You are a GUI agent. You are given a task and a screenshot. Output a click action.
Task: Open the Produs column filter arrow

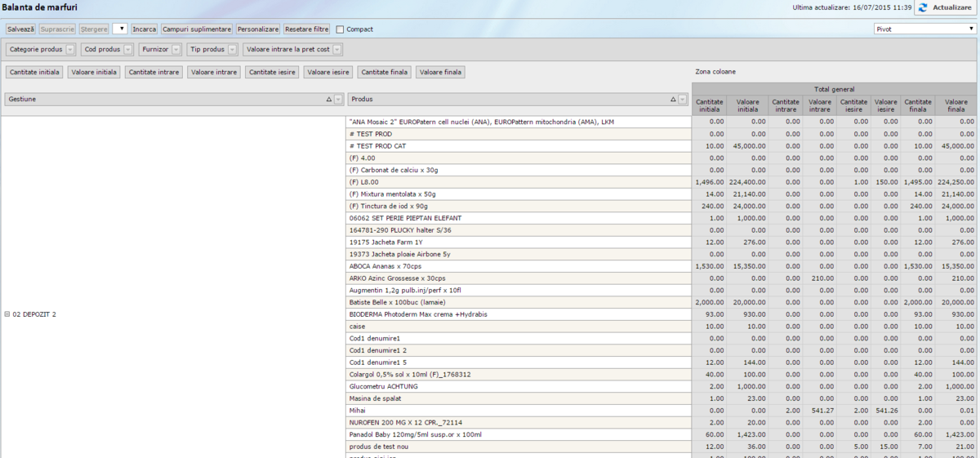[682, 99]
